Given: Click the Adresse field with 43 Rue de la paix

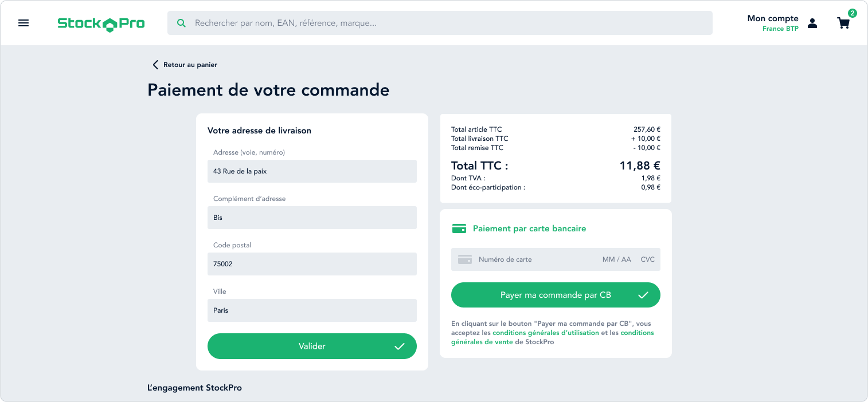Looking at the screenshot, I should click(x=312, y=171).
